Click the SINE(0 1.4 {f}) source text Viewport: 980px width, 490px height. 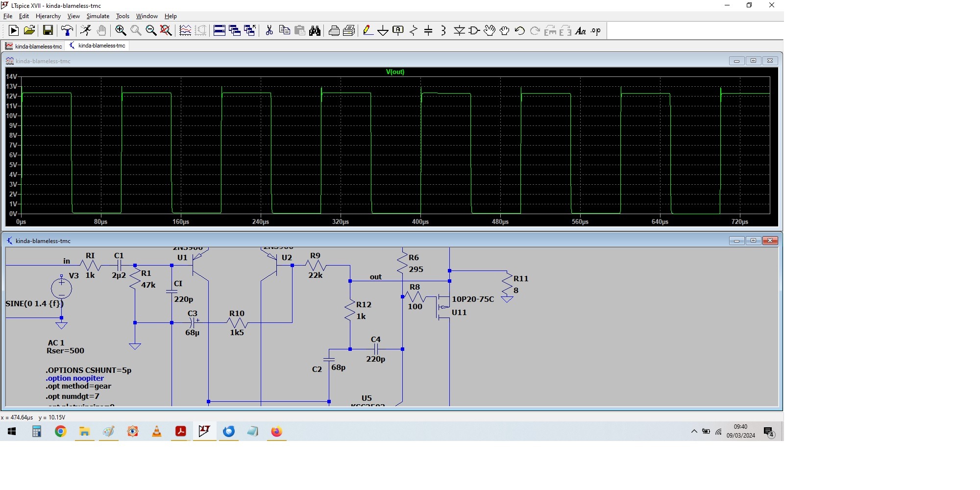(x=35, y=304)
